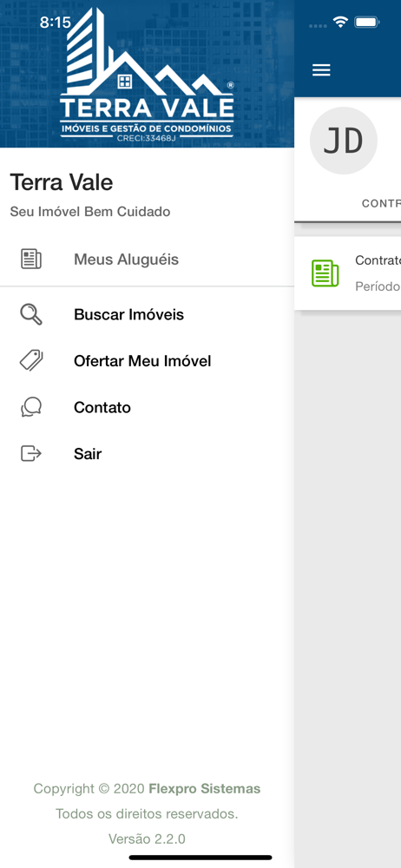Image resolution: width=401 pixels, height=868 pixels.
Task: Switch to the CONTR tab
Action: (x=381, y=203)
